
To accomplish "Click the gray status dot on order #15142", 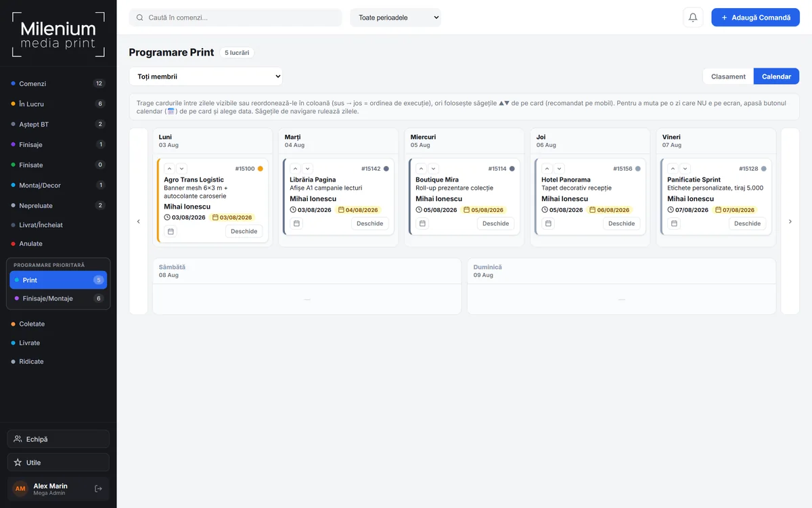I will tap(386, 169).
